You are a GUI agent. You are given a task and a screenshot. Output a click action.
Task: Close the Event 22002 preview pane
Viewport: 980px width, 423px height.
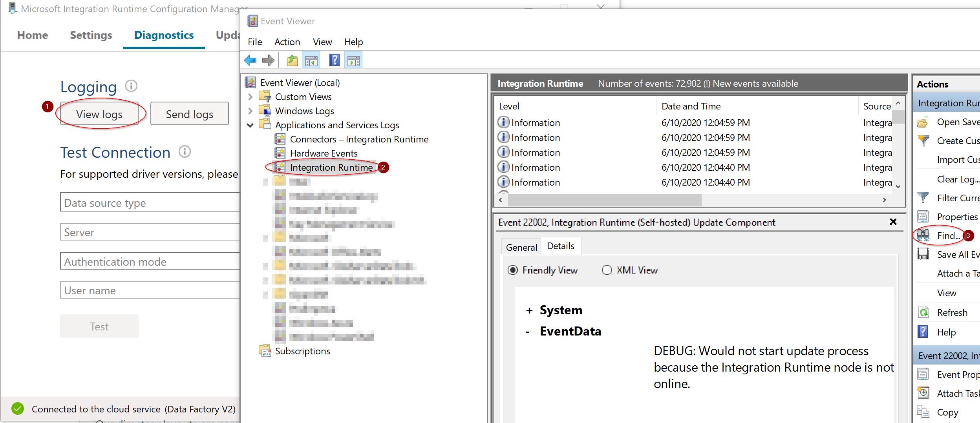893,222
